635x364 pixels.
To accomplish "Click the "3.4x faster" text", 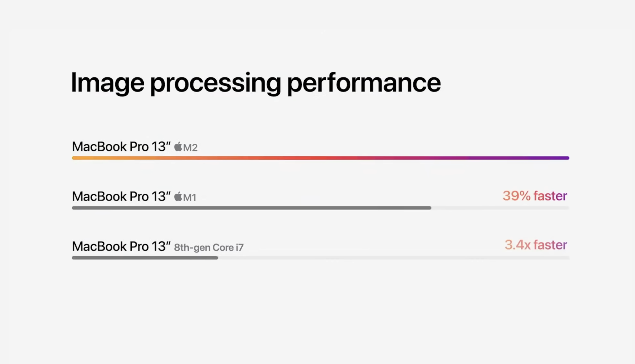I will [x=535, y=245].
